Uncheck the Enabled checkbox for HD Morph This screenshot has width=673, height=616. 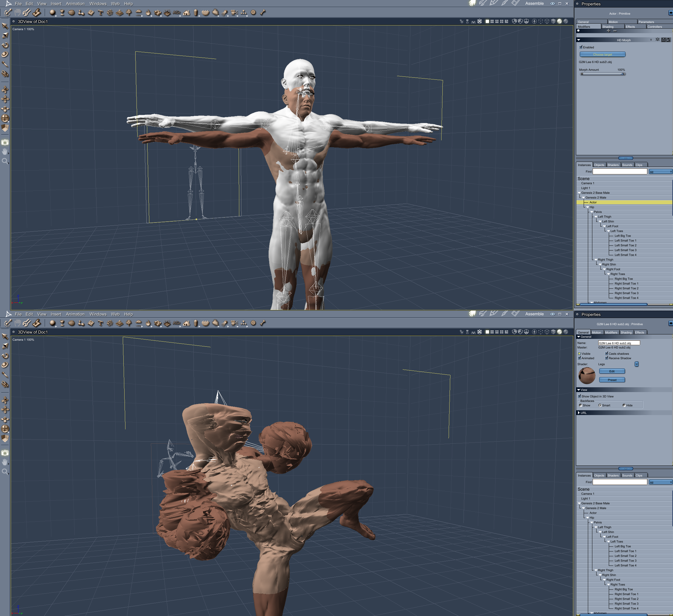pos(581,47)
